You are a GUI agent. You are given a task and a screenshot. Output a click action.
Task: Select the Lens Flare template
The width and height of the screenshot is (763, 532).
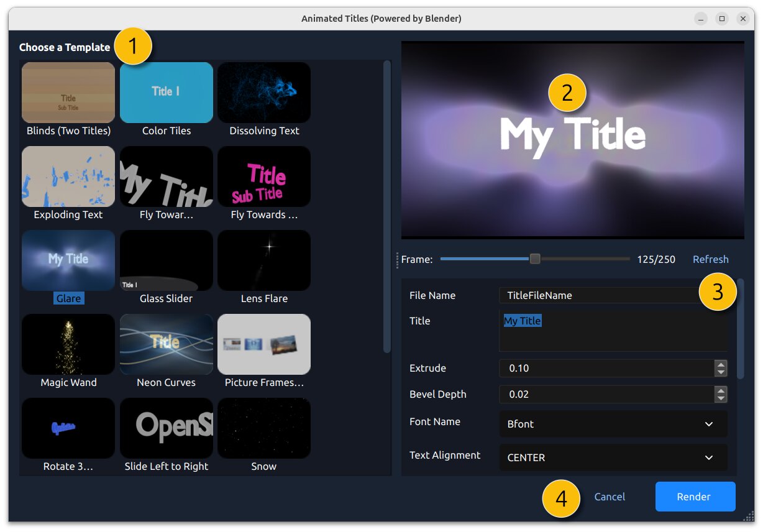[x=264, y=260]
